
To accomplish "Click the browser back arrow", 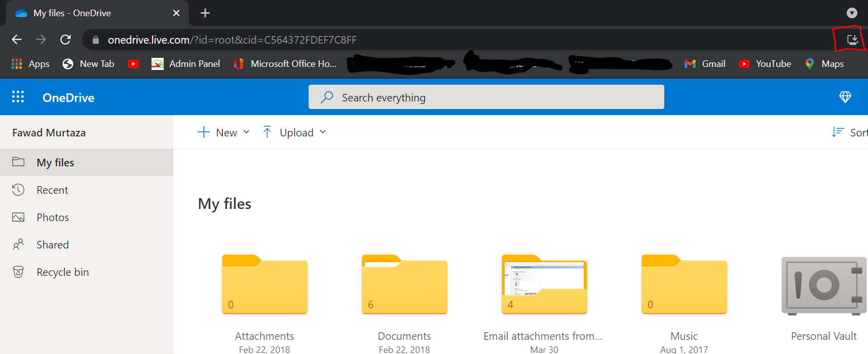I will tap(17, 40).
